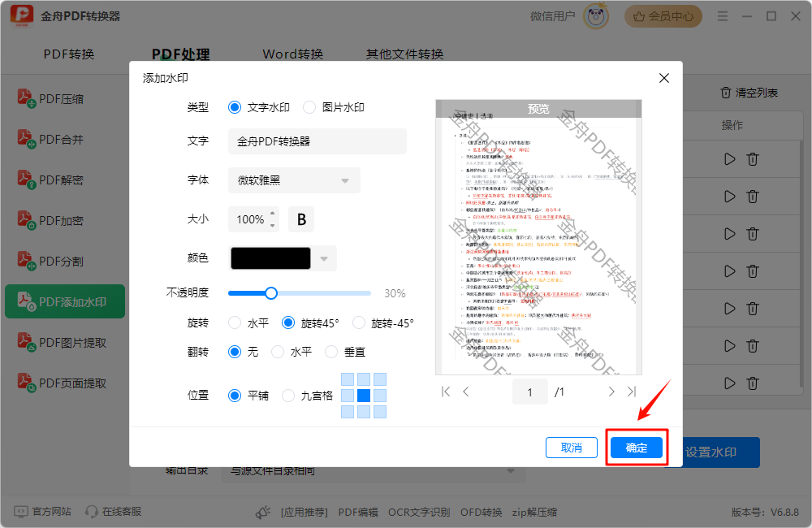Open the color picker dropdown arrow
This screenshot has height=528, width=812.
tap(324, 258)
